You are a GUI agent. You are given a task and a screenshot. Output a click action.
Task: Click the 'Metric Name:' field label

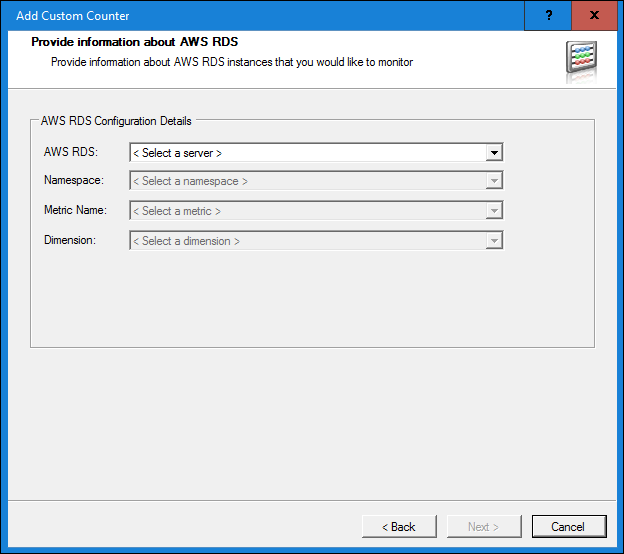coord(75,211)
